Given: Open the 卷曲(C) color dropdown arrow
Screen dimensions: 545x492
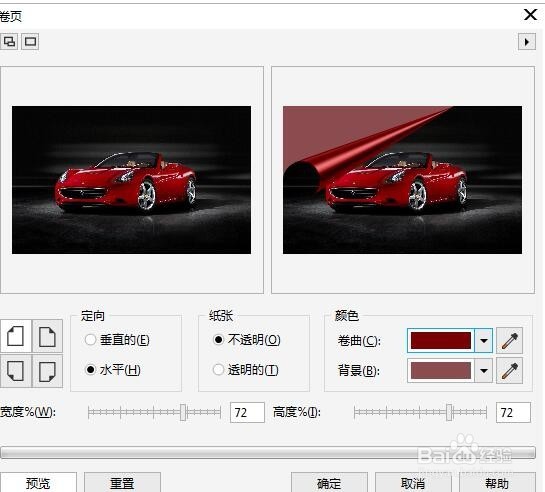Looking at the screenshot, I should click(483, 341).
